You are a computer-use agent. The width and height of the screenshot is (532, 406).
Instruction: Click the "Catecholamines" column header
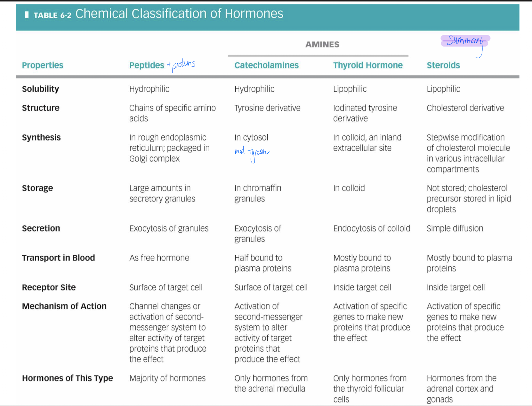click(x=266, y=65)
